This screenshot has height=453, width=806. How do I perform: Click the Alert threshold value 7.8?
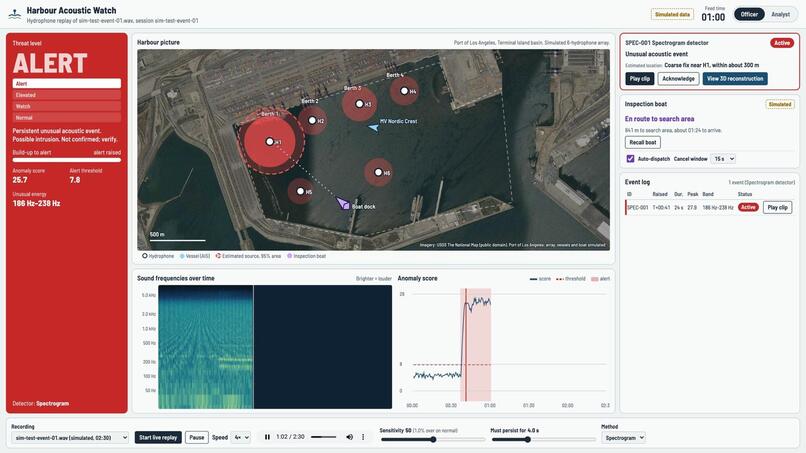point(75,180)
